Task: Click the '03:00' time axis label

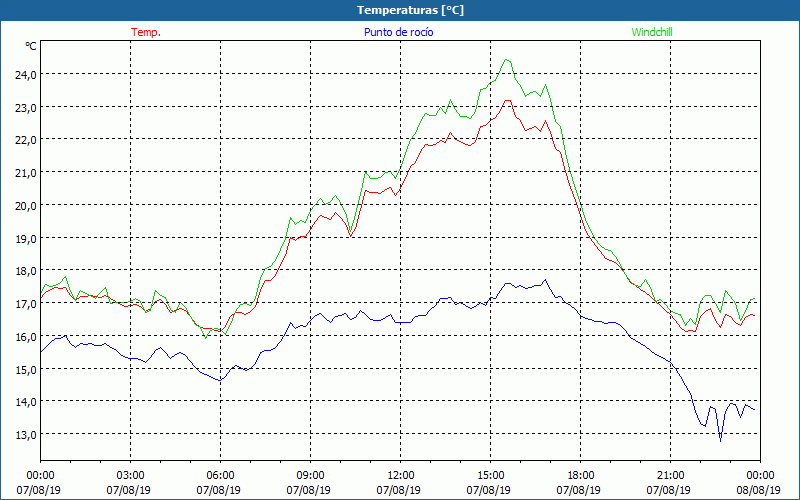Action: point(129,476)
